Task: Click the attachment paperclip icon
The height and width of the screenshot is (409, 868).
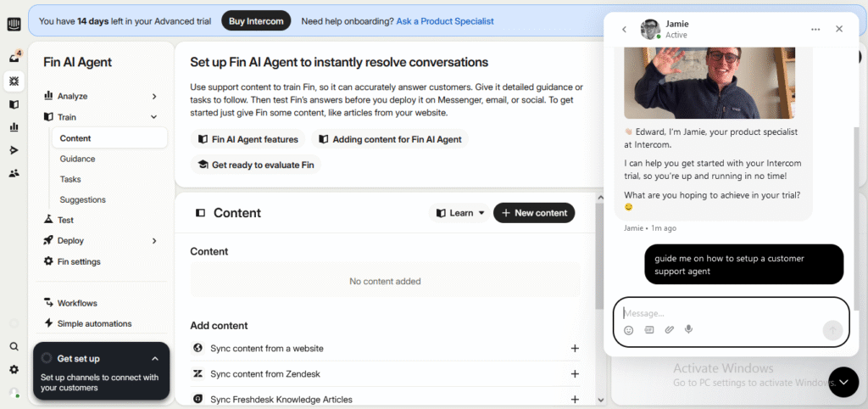Action: (670, 330)
